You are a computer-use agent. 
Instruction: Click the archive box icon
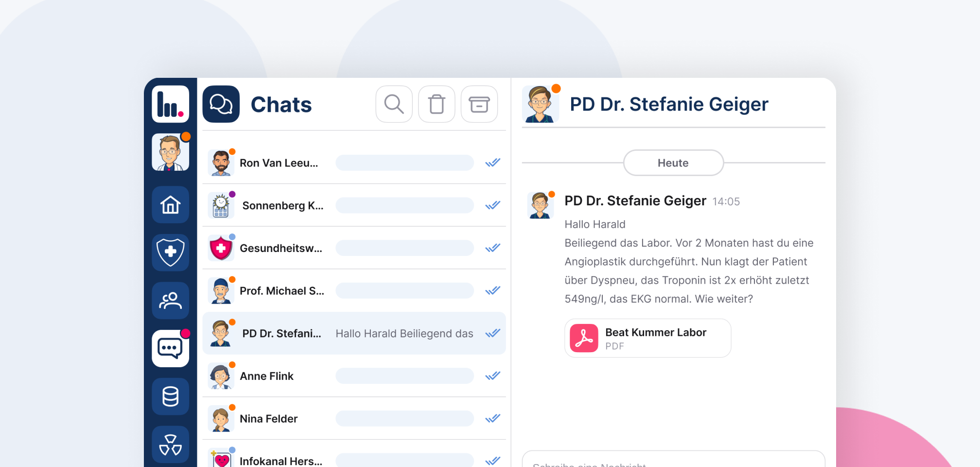tap(479, 104)
